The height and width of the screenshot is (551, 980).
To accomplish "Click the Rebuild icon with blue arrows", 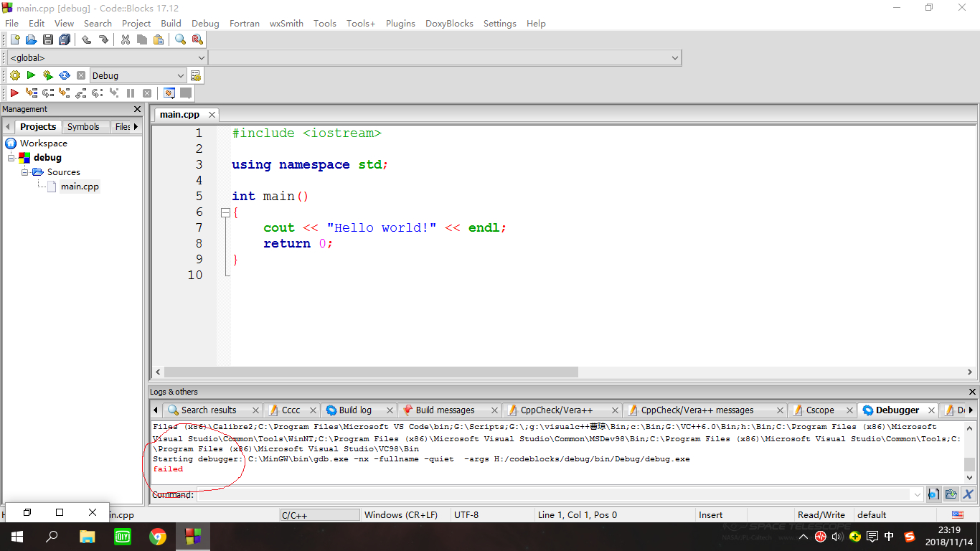I will pos(64,75).
